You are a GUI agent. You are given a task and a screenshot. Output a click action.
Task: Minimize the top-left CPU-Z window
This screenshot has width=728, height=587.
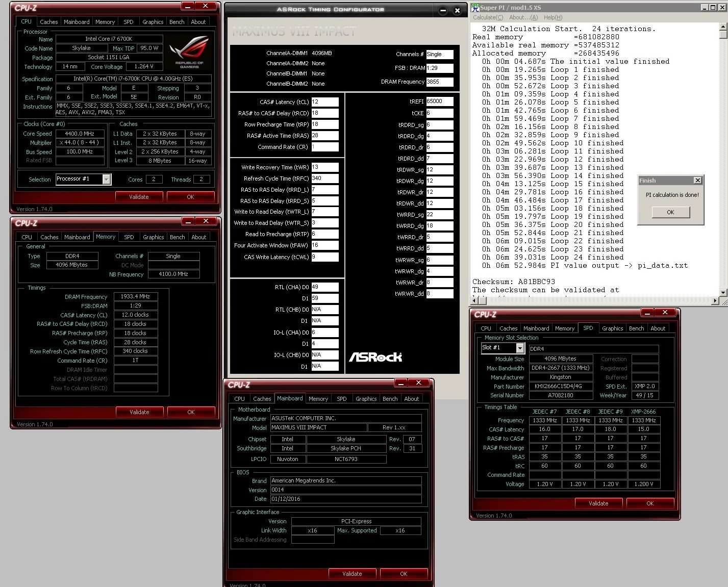click(188, 7)
